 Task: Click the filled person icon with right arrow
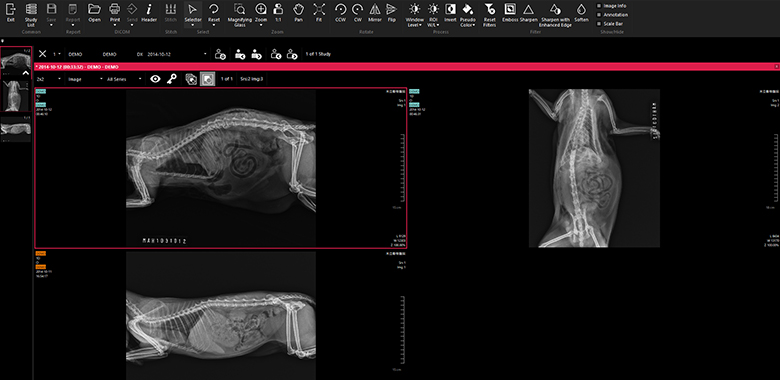coord(257,54)
